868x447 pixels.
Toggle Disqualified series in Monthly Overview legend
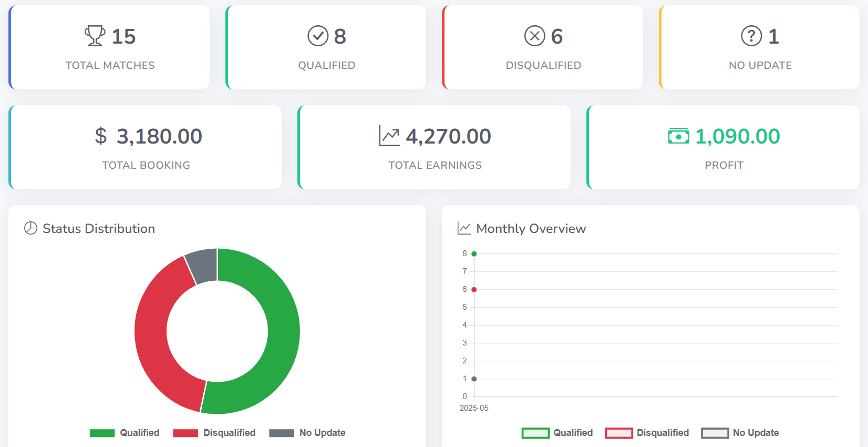(x=647, y=433)
